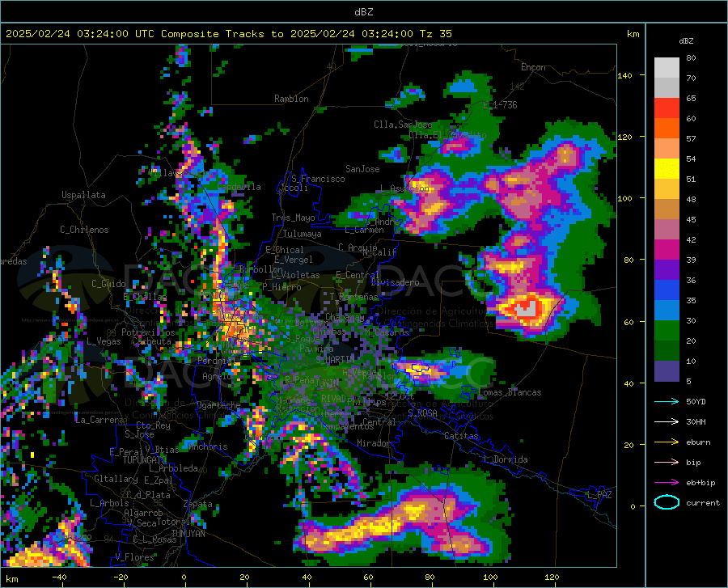Screen dimensions: 728x588
Task: Click the 0 km vertical axis tick label
Action: (x=633, y=506)
